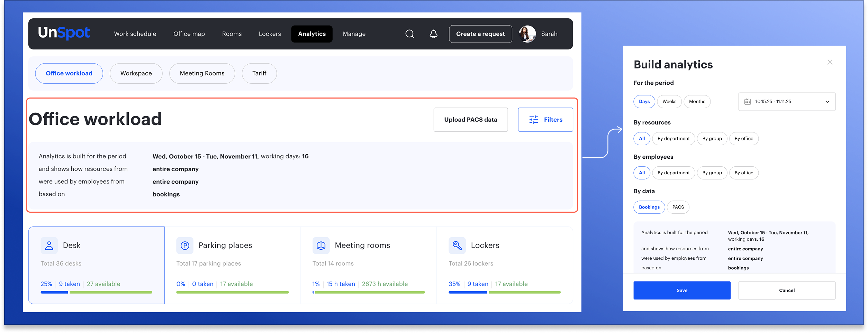This screenshot has height=333, width=868.
Task: Select By department under By resources
Action: [673, 139]
